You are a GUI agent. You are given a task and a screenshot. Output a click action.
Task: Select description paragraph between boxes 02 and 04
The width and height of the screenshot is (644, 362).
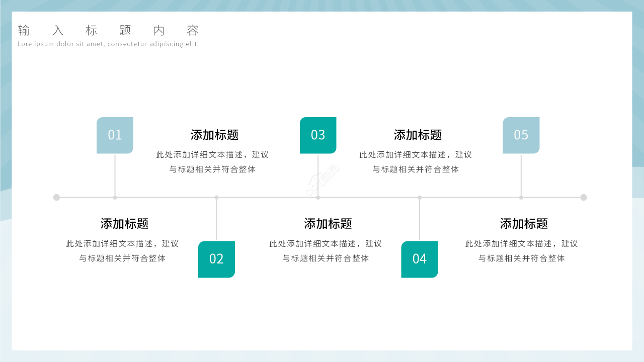tap(326, 251)
